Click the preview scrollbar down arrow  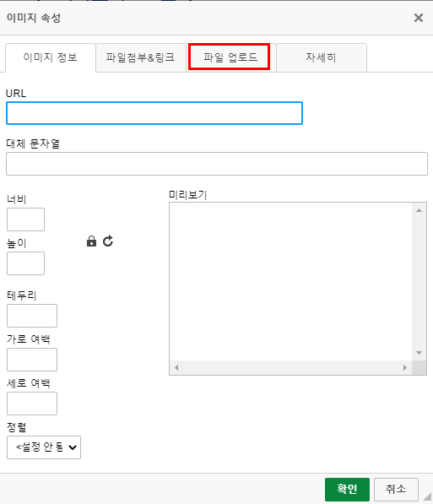point(419,353)
